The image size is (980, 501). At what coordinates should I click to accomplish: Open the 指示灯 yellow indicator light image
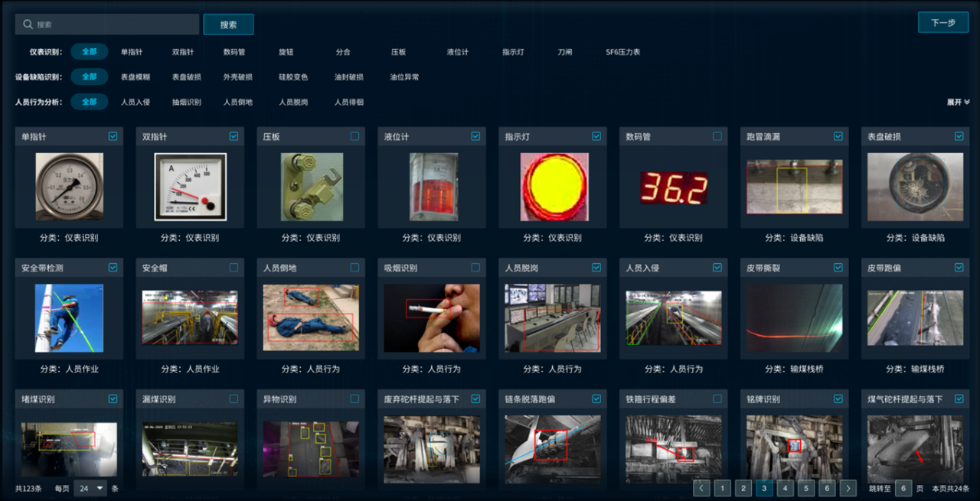(554, 187)
